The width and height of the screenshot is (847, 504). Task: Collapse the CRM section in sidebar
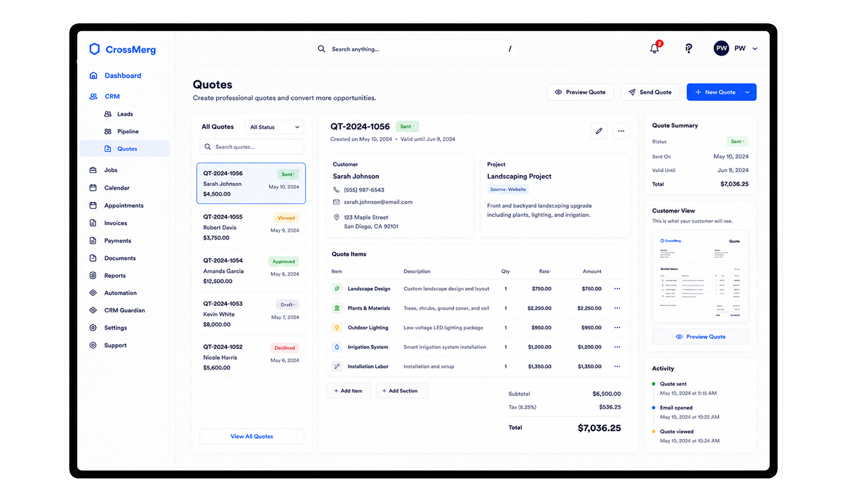pos(112,97)
